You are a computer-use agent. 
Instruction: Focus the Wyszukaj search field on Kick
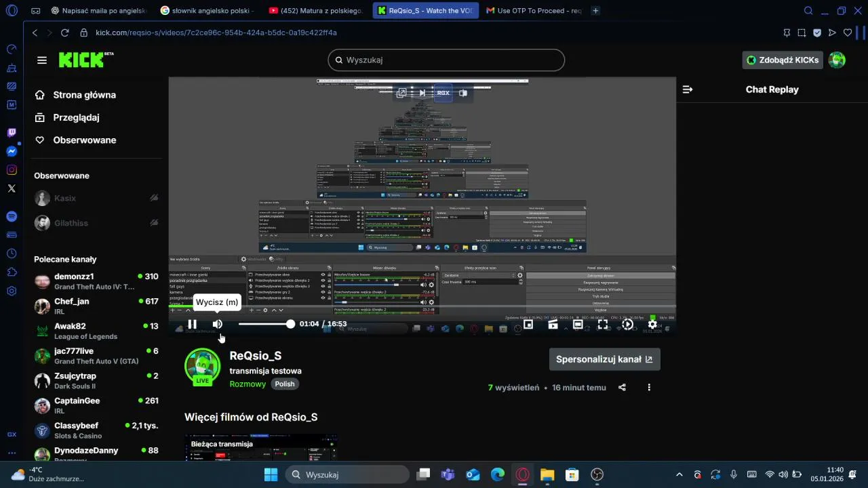point(446,60)
